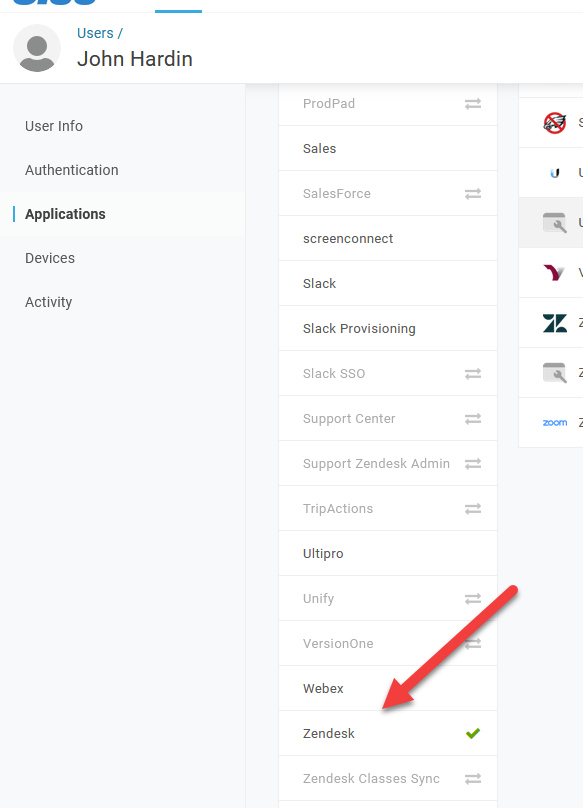Click the Support Center sync arrows icon
Viewport: 583px width, 808px height.
pyautogui.click(x=473, y=418)
